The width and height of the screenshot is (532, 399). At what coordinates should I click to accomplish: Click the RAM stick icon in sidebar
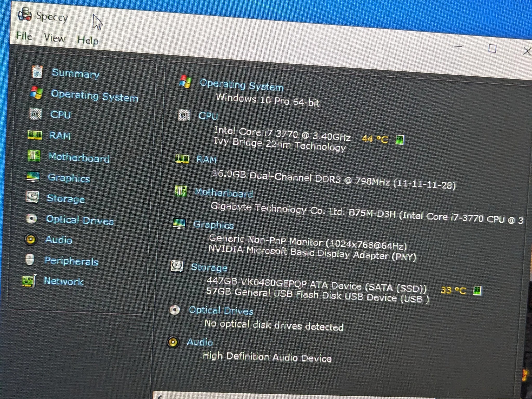coord(35,135)
